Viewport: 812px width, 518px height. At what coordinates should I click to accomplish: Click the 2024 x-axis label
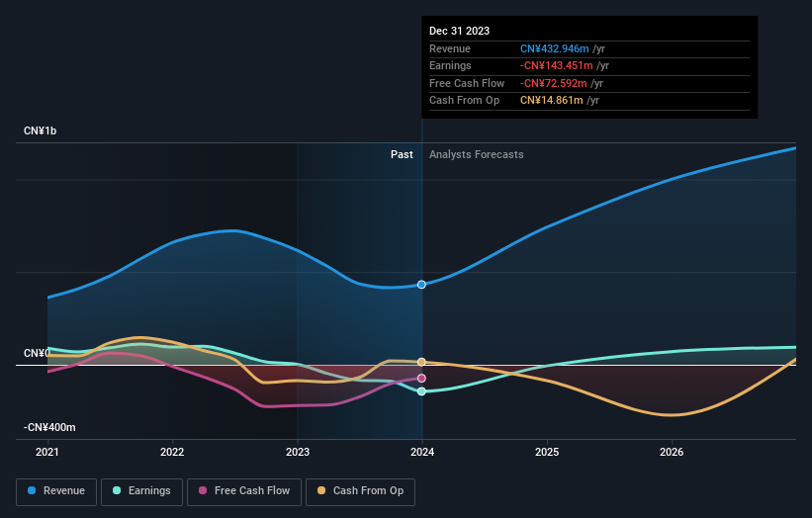[x=422, y=452]
